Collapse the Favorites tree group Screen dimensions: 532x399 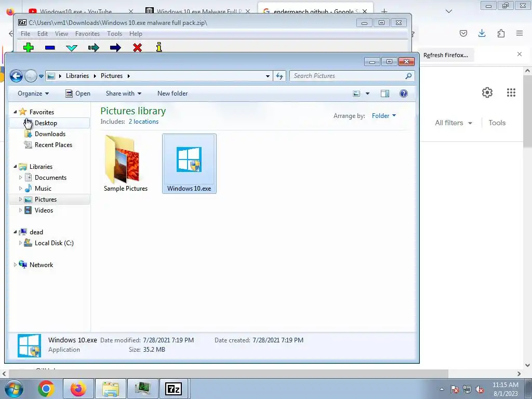(15, 112)
